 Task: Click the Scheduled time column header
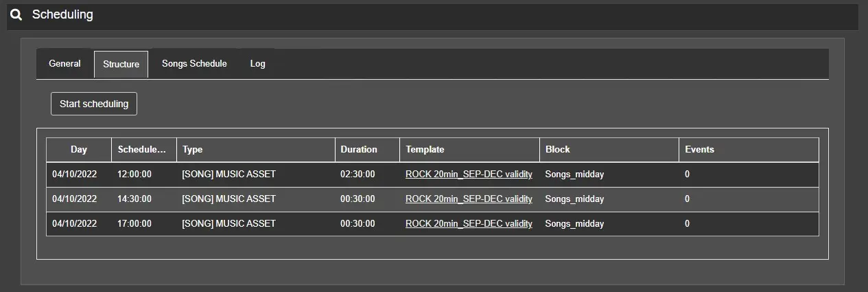coord(142,150)
